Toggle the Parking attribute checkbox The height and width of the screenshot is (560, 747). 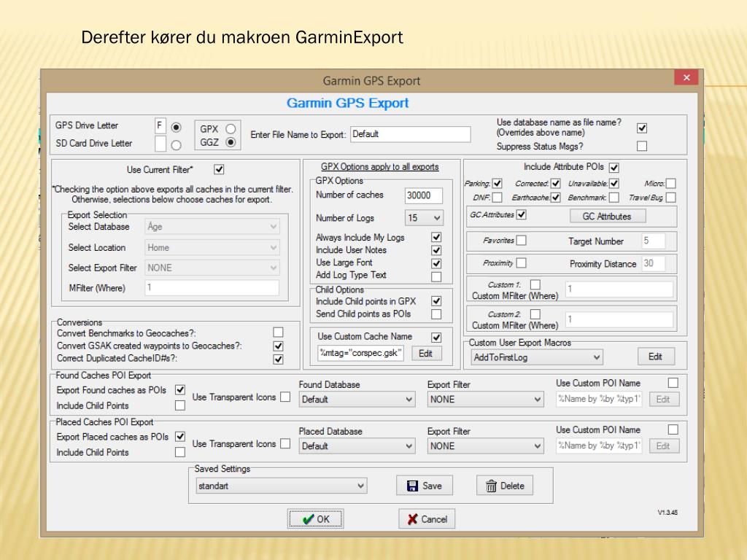[497, 183]
